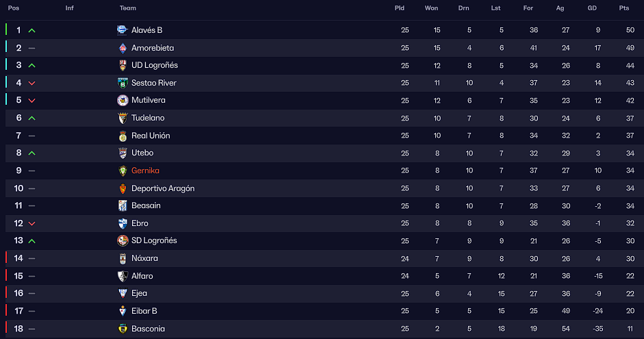Screen dimensions: 644x339
Task: Click the Sestao River crest icon
Action: (x=123, y=83)
